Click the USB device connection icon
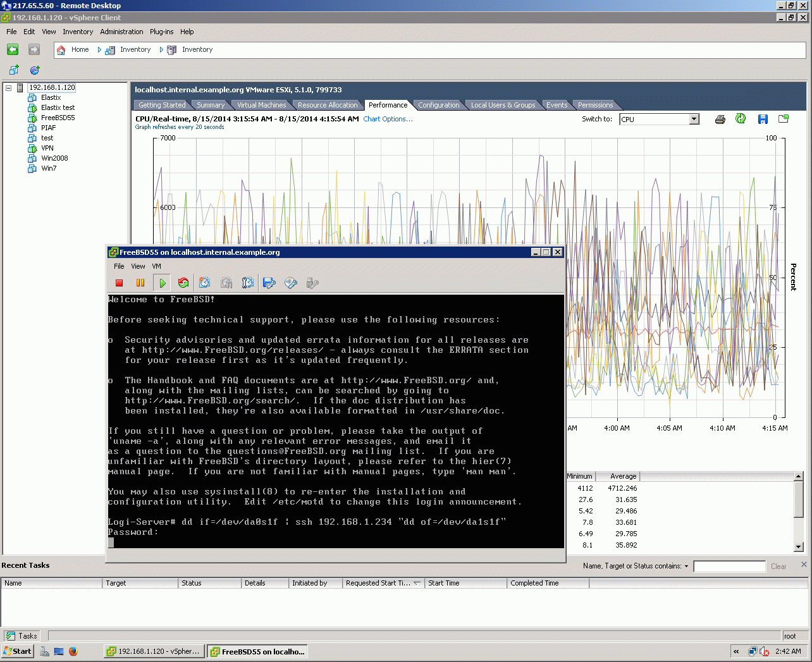 click(x=312, y=283)
